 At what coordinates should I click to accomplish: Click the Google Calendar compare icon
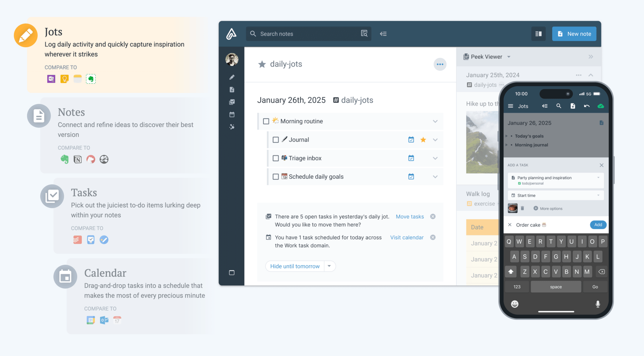pos(91,320)
